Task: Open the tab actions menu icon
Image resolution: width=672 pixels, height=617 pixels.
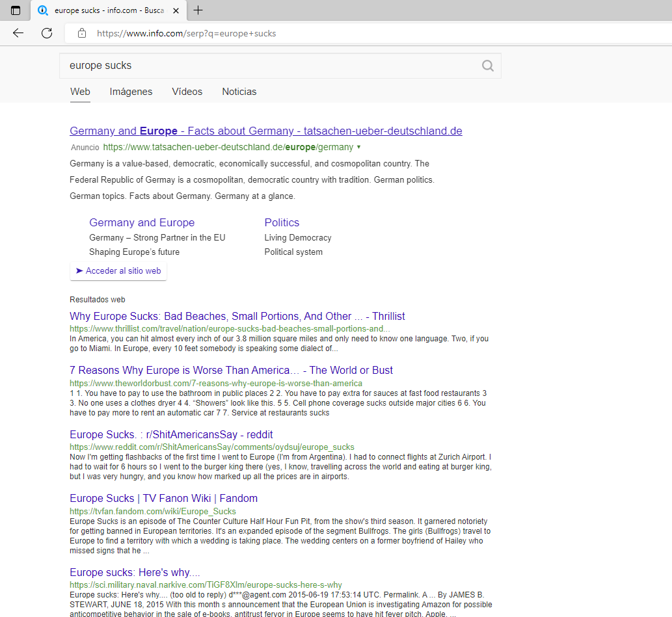Action: (16, 10)
